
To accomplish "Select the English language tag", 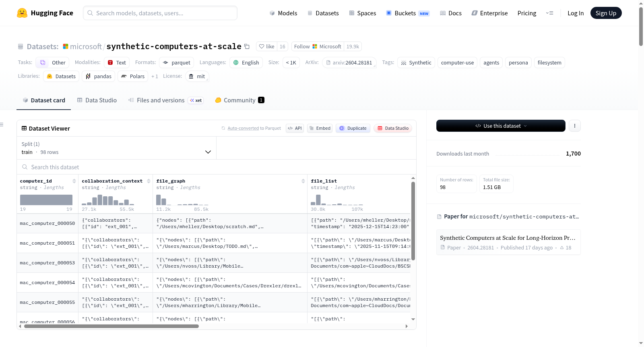I will pyautogui.click(x=246, y=62).
